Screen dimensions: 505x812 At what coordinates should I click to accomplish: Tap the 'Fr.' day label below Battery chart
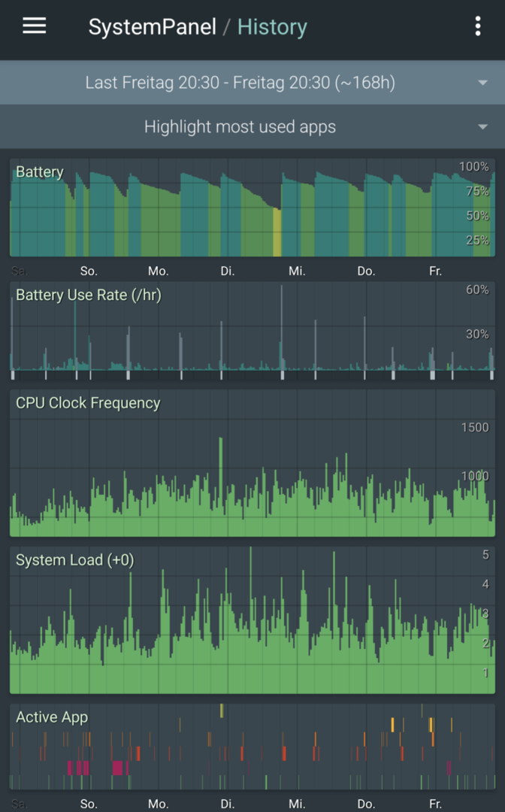point(435,271)
